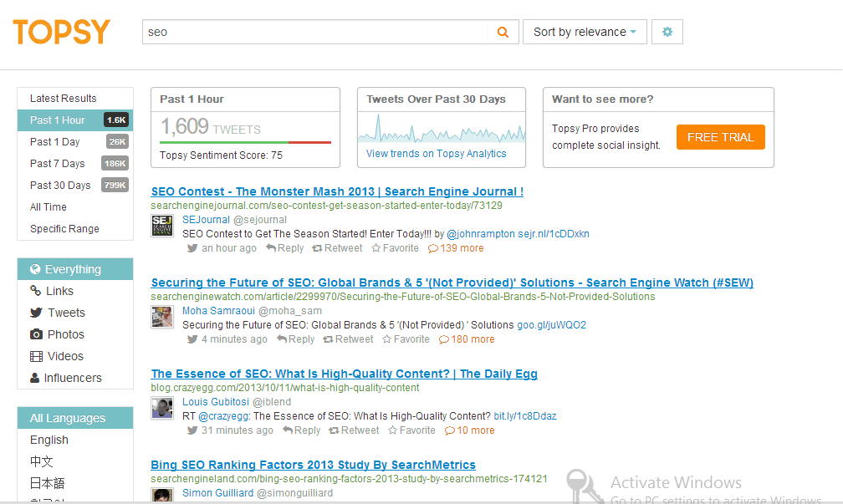Open @johnrampton mention link
Screen dimensions: 843x504
(481, 234)
